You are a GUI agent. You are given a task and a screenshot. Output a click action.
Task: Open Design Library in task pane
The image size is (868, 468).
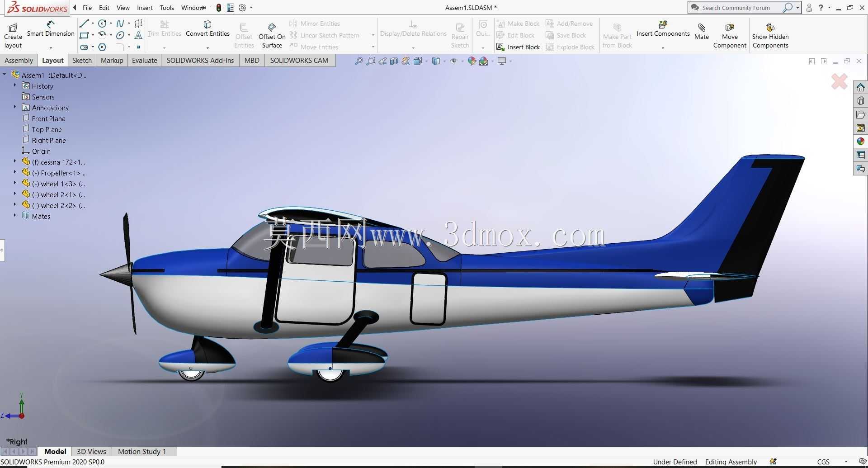(860, 101)
